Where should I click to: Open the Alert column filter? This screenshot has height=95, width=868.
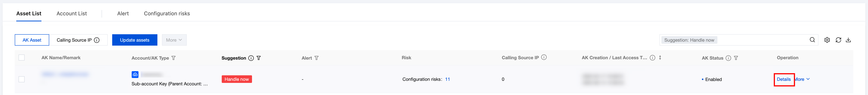(316, 58)
